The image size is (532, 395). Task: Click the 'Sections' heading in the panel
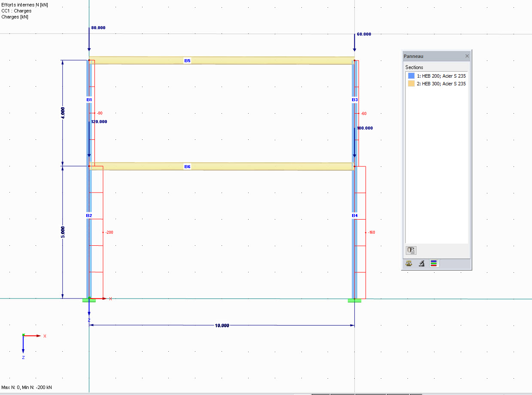coord(414,67)
